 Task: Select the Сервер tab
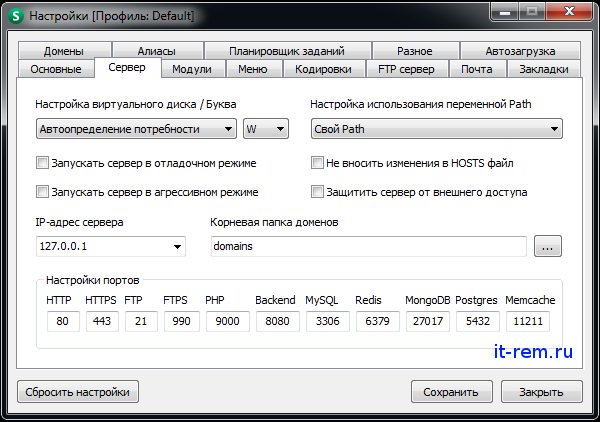pyautogui.click(x=127, y=68)
